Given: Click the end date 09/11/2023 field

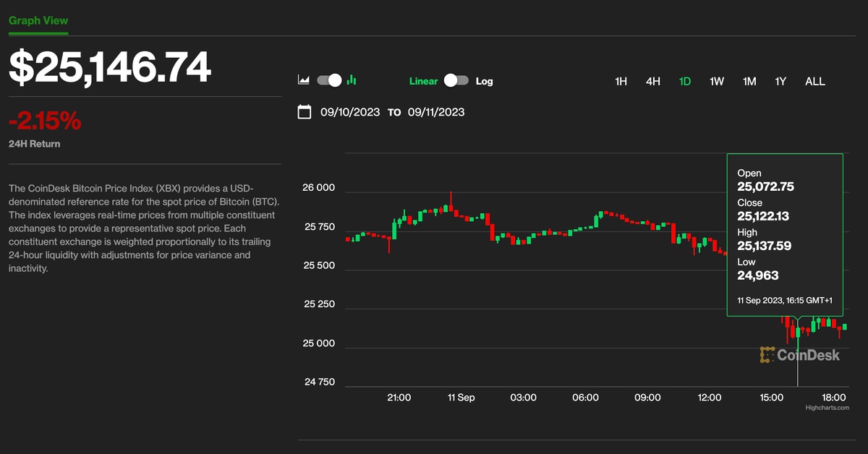Looking at the screenshot, I should pos(435,112).
